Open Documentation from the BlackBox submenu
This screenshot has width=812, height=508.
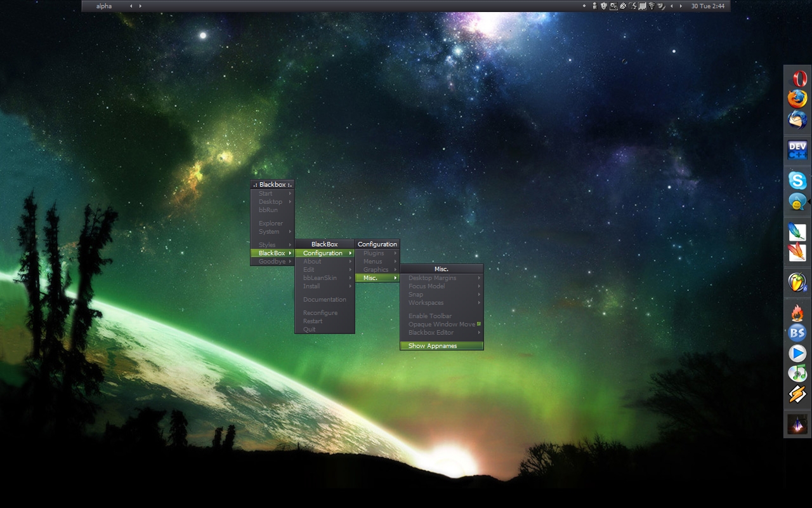coord(325,300)
